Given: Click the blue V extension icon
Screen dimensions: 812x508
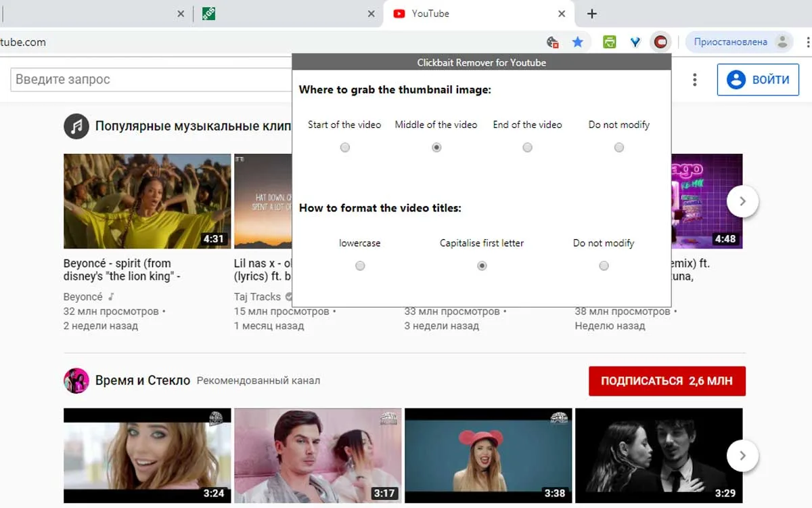Looking at the screenshot, I should (635, 42).
